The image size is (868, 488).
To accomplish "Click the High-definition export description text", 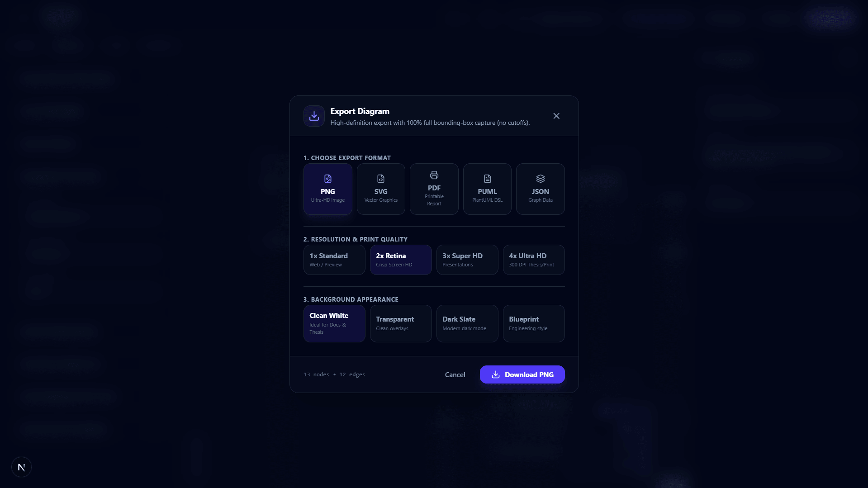I will click(x=430, y=123).
